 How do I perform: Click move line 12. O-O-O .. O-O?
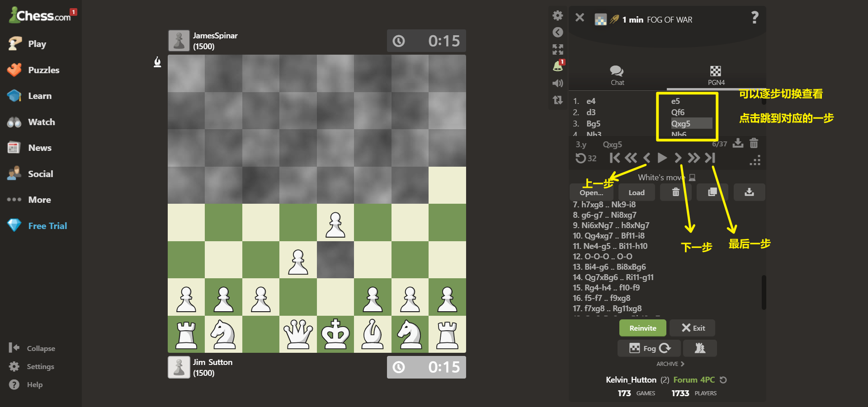pos(602,257)
